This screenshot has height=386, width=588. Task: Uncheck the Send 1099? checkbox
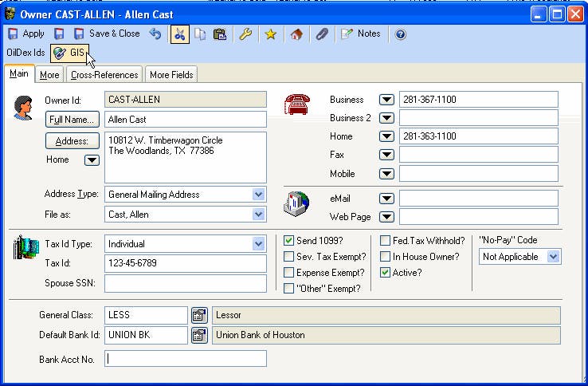[x=288, y=241]
